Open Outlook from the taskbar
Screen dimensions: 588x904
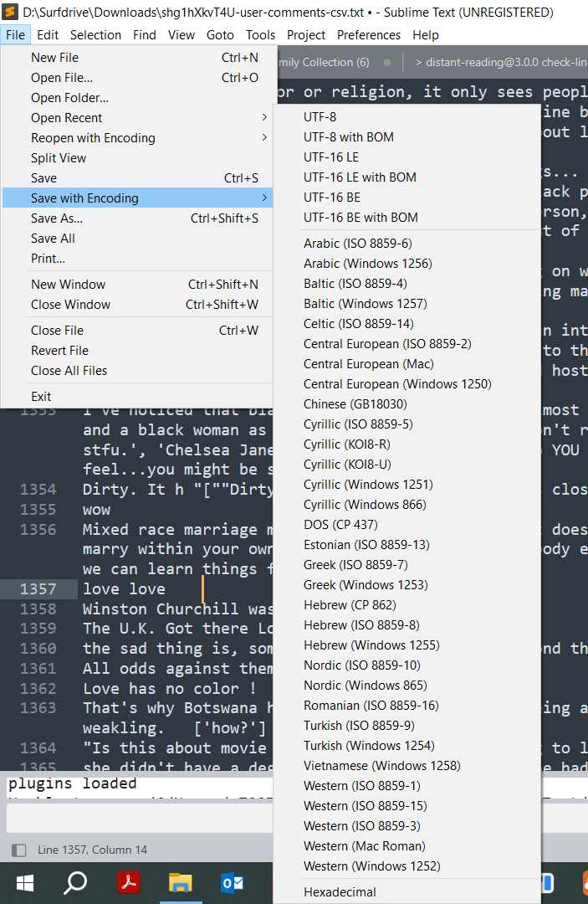pyautogui.click(x=232, y=883)
